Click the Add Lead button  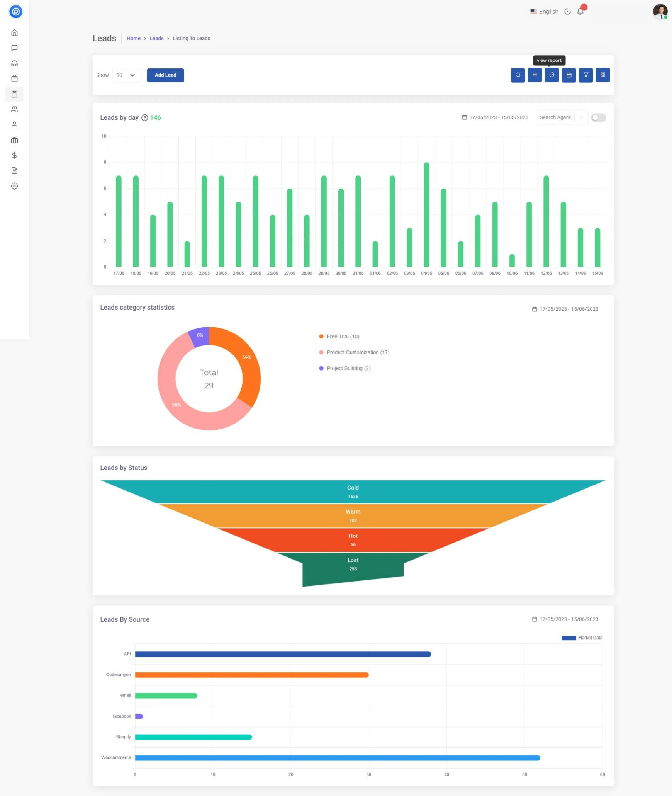[165, 75]
